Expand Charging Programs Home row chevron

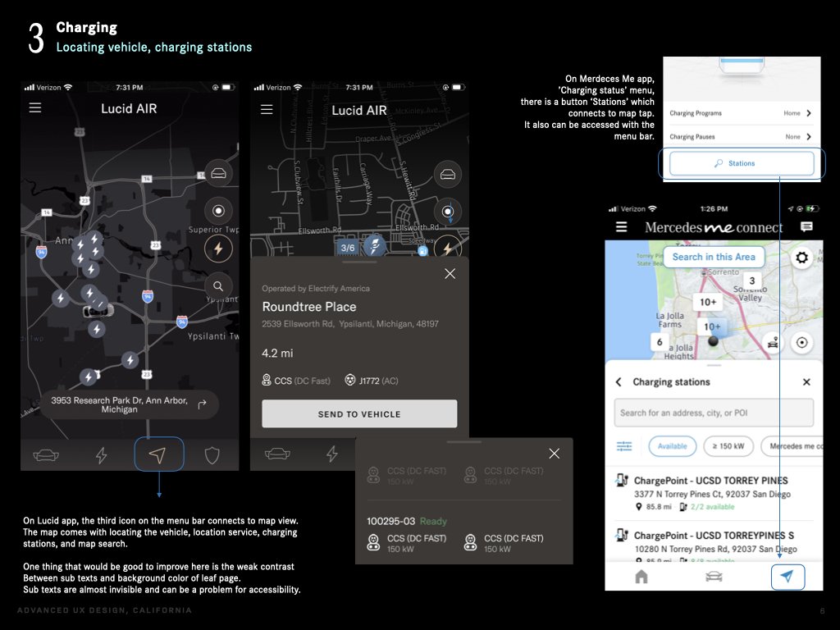tap(809, 113)
